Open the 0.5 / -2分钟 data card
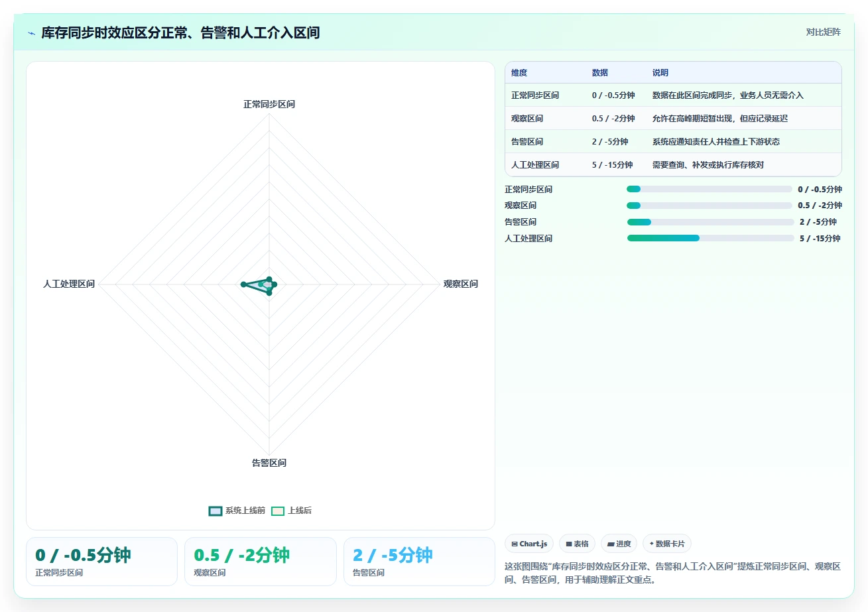Screen dimensions: 868x612 point(261,562)
